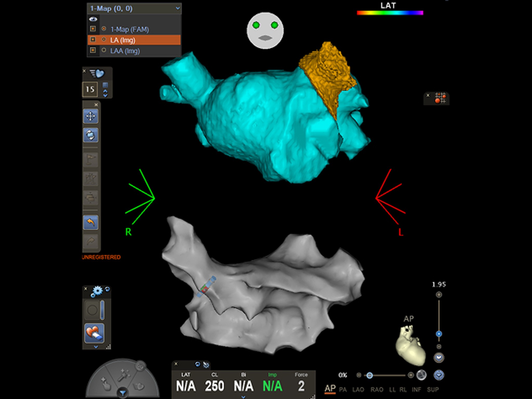
Task: Open the blue gear settings icon
Action: tap(97, 291)
